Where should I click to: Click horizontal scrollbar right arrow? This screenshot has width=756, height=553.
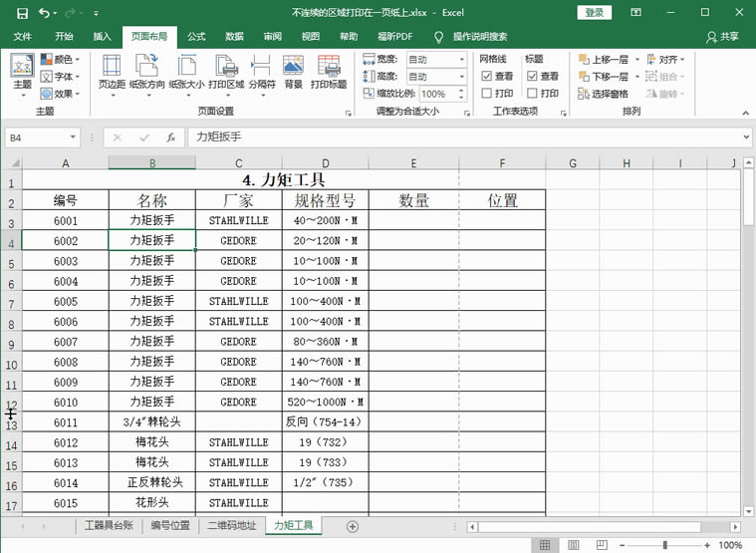(x=735, y=527)
